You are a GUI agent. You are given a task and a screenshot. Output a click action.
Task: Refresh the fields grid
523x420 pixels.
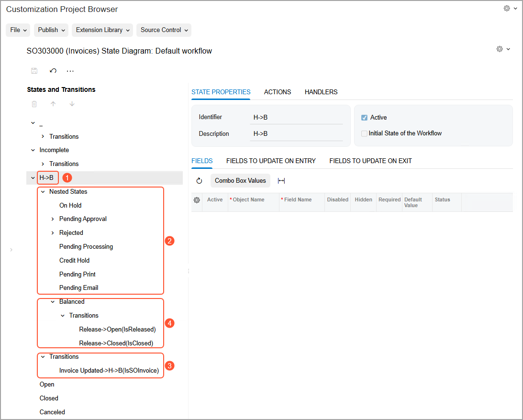(200, 181)
